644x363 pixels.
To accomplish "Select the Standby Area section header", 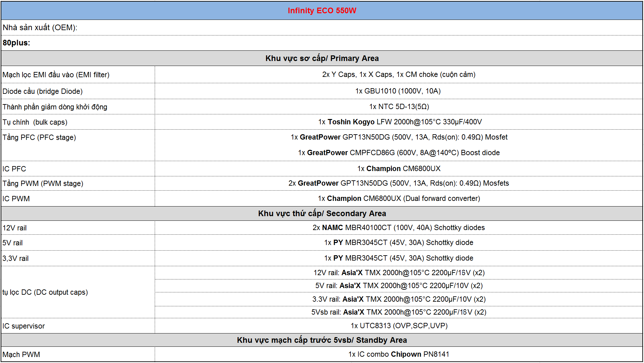I will coord(322,340).
